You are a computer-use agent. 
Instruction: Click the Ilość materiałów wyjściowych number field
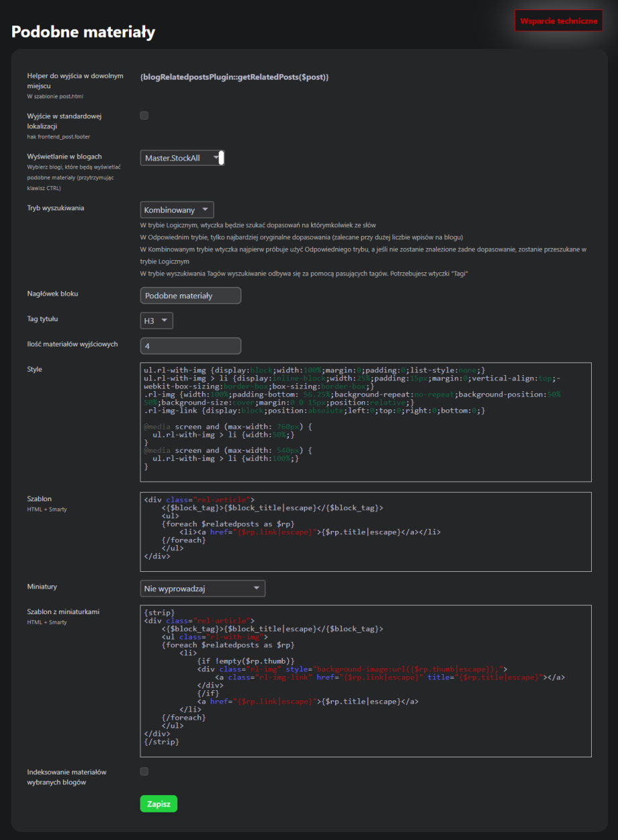pyautogui.click(x=191, y=345)
